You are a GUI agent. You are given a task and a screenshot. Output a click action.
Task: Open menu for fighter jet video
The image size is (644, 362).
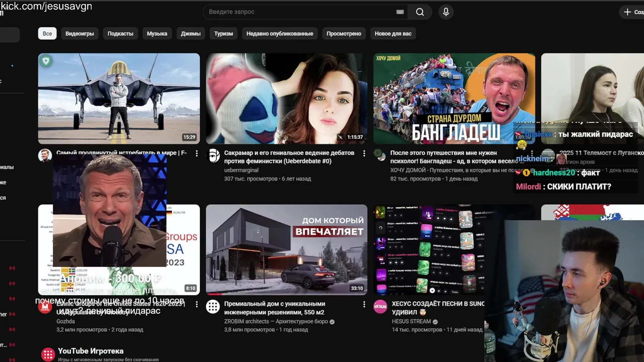point(197,153)
